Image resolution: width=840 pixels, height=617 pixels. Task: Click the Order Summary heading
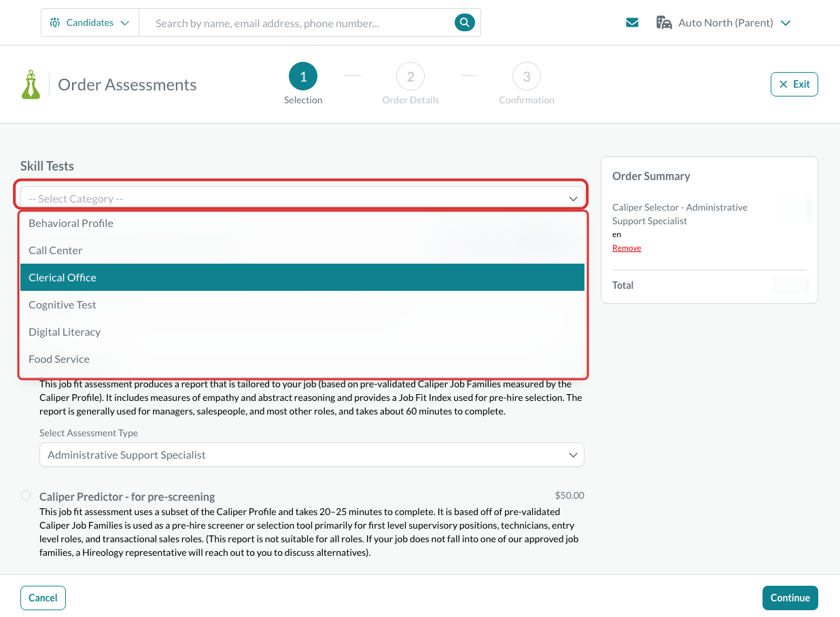[x=651, y=176]
